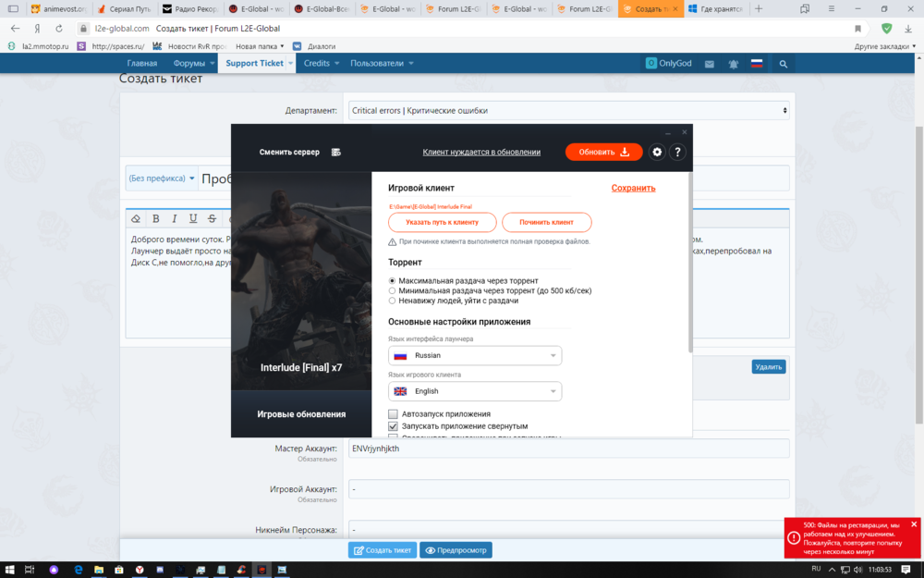Open forum messages envelope icon
The width and height of the screenshot is (924, 578).
[710, 64]
